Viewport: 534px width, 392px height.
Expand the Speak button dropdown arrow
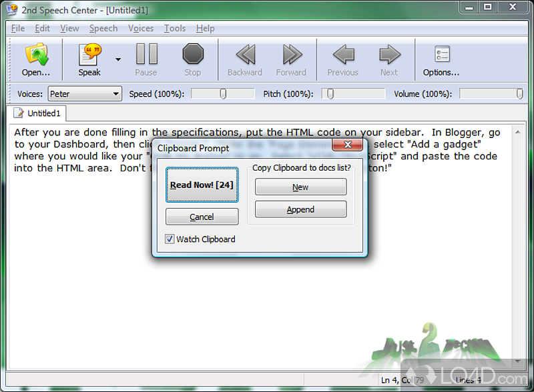118,59
